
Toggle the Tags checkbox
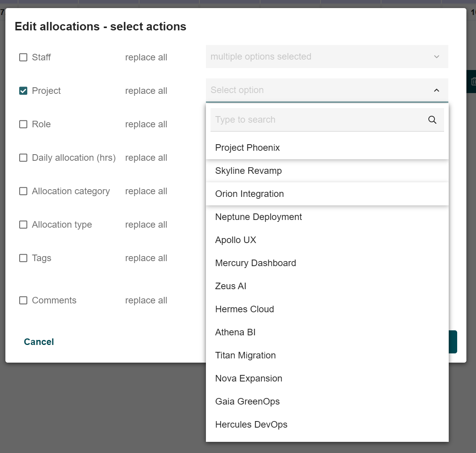[x=23, y=258]
